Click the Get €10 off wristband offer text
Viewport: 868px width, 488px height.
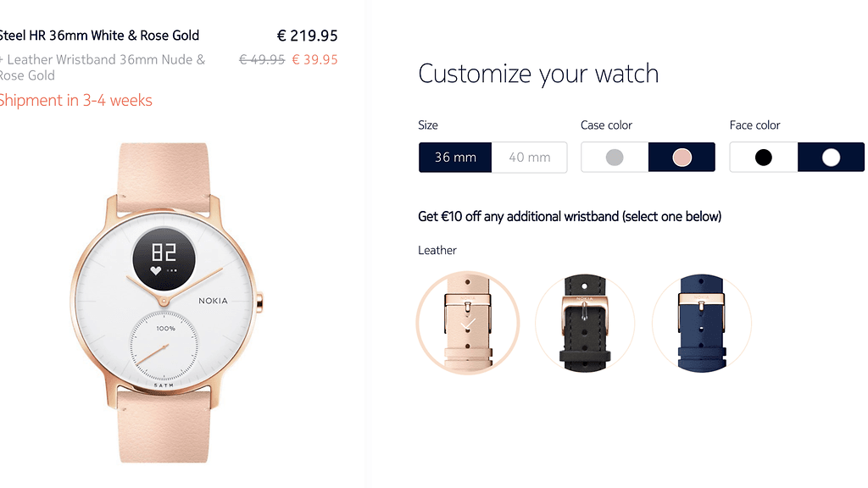click(570, 216)
